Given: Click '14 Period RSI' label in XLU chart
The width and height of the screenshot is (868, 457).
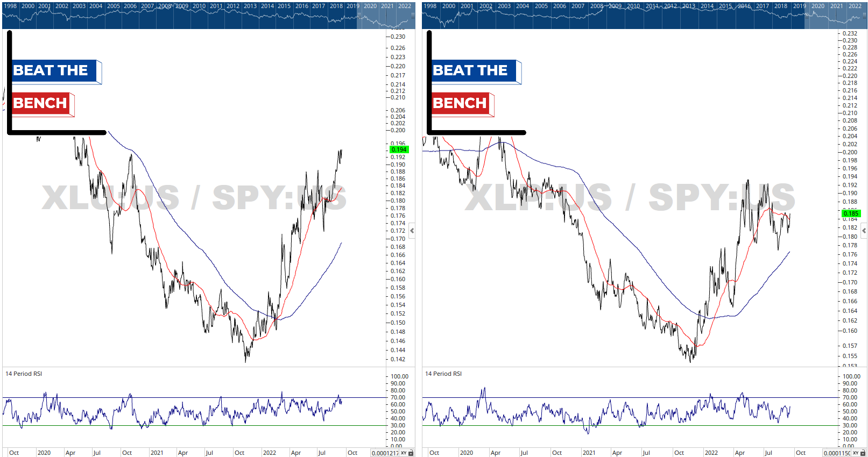Looking at the screenshot, I should [24, 374].
